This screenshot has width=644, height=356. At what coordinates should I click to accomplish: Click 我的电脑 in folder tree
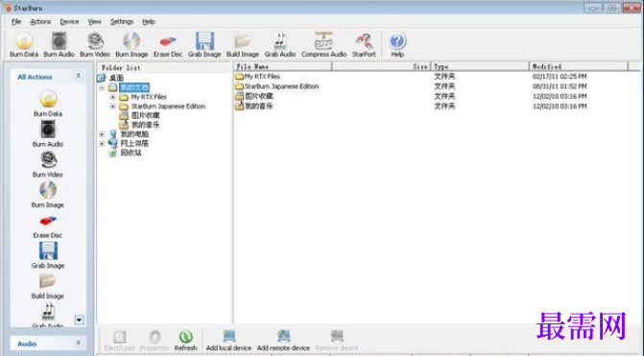pos(134,134)
